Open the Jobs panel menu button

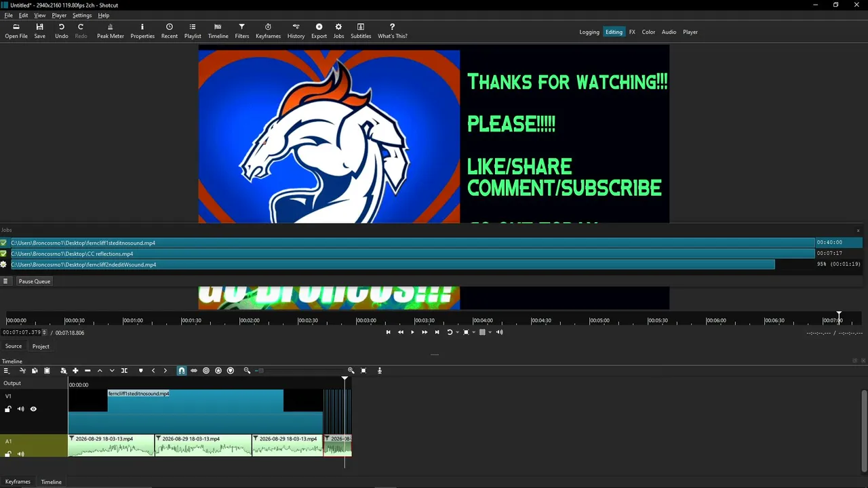[x=5, y=281]
